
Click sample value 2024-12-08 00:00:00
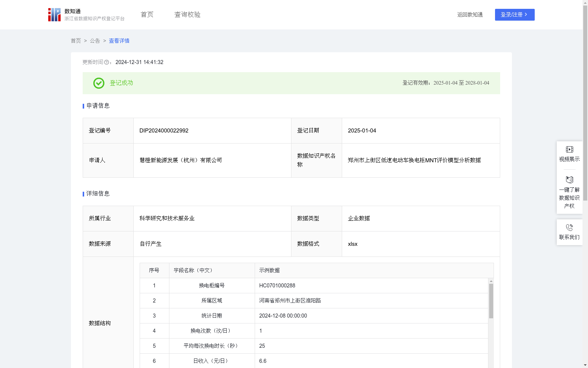(x=283, y=316)
